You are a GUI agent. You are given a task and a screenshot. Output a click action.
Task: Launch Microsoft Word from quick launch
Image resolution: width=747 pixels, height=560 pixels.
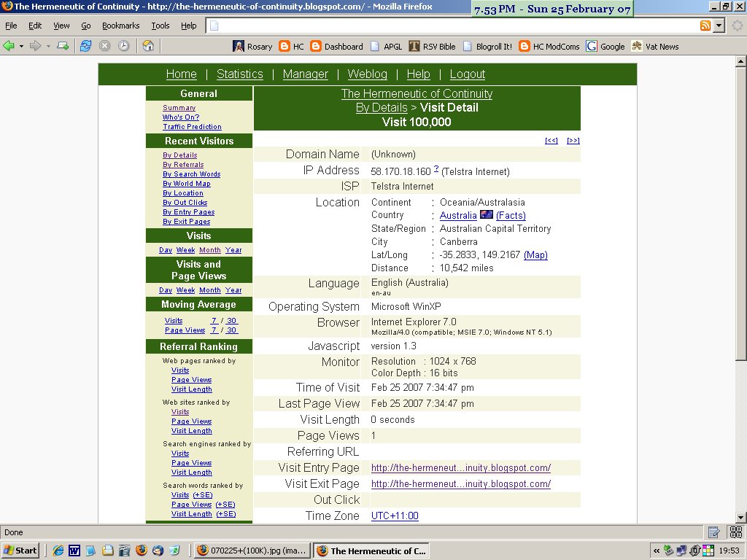[74, 551]
